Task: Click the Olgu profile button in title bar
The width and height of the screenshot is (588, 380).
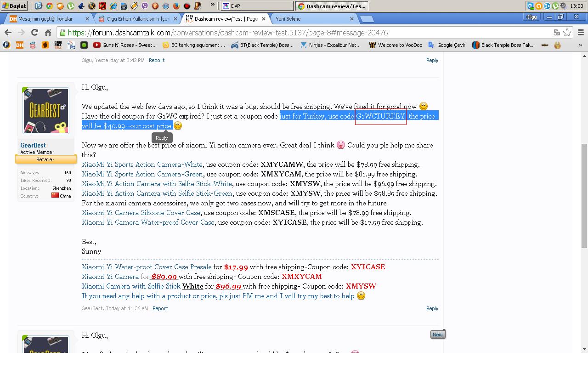Action: click(531, 17)
